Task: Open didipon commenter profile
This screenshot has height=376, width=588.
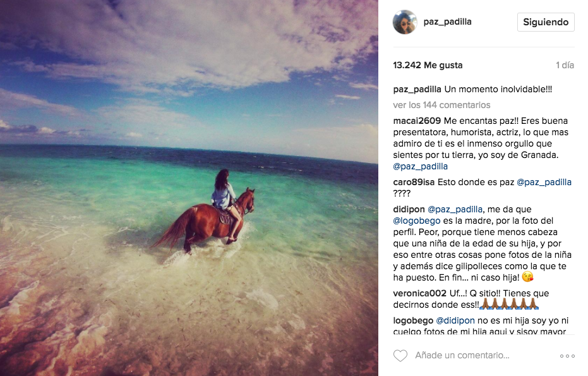Action: click(x=409, y=209)
